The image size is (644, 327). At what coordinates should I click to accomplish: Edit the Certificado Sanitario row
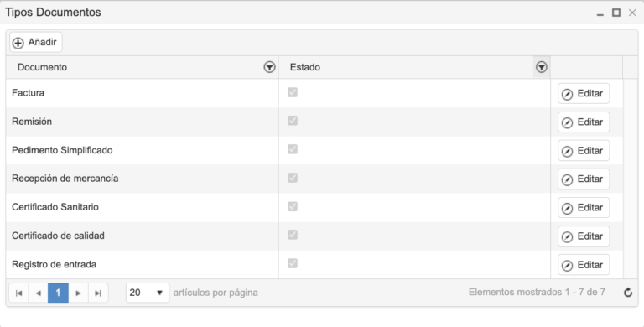[x=584, y=207]
